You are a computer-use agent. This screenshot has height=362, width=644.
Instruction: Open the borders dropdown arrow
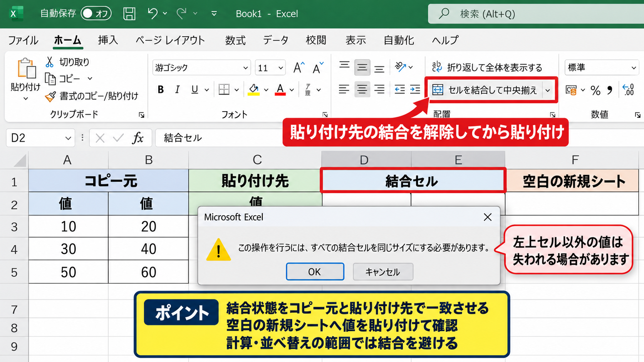pyautogui.click(x=236, y=90)
